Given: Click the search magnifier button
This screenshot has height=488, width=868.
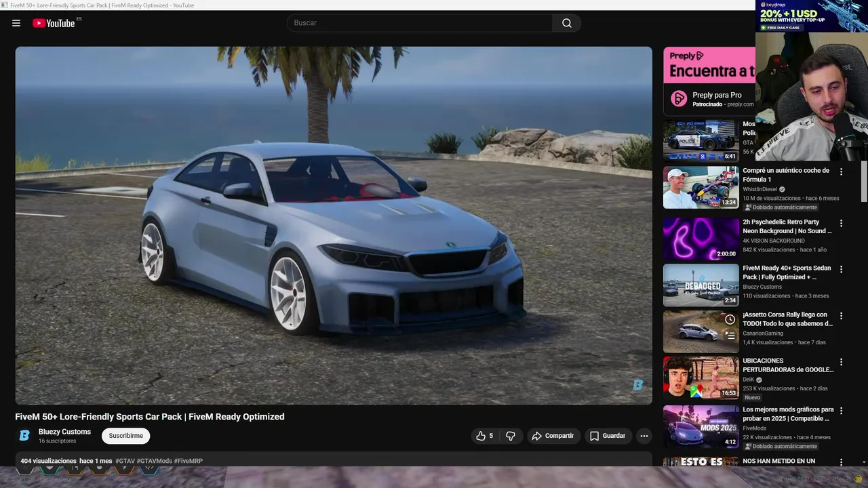Looking at the screenshot, I should 567,23.
